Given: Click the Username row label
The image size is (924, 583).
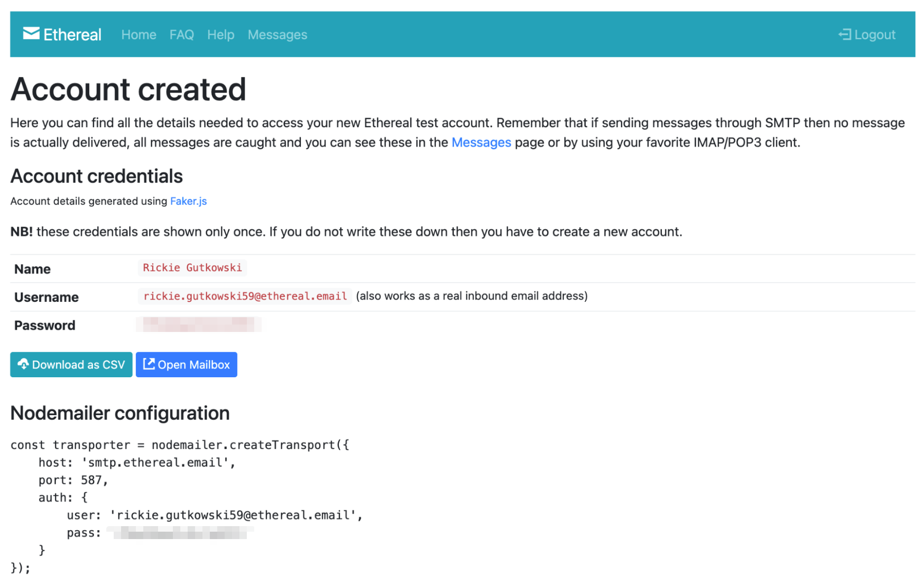Looking at the screenshot, I should [46, 297].
